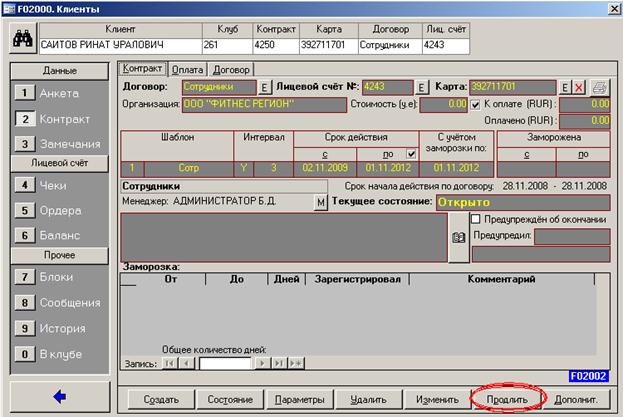The width and height of the screenshot is (623, 417).
Task: Go to last record navigation arrow
Action: coord(279,363)
